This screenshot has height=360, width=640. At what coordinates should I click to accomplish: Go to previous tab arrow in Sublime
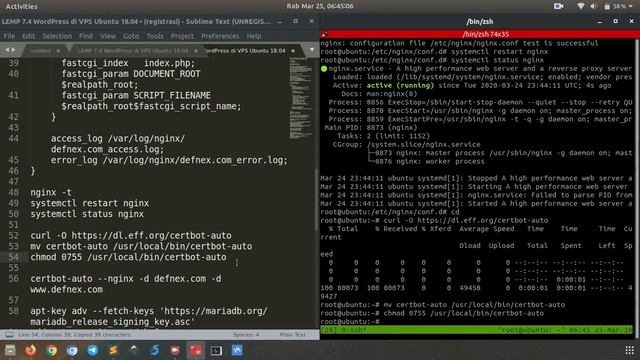7,50
